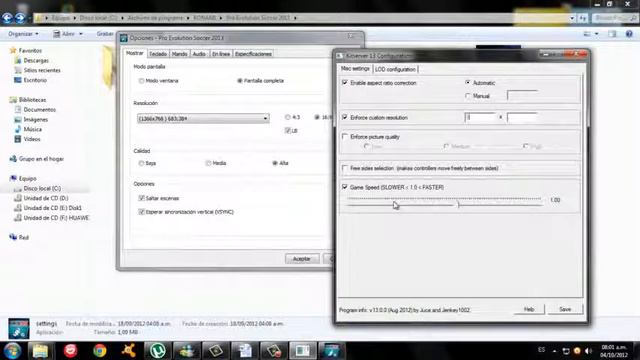Toggle Esperar sincronización vertical (VSYNC) checkbox

(x=141, y=212)
